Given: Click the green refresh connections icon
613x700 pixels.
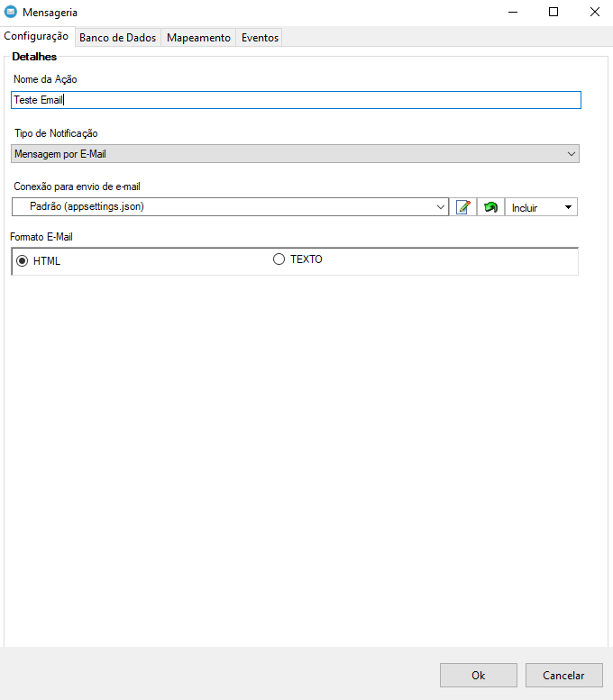Looking at the screenshot, I should (x=490, y=207).
